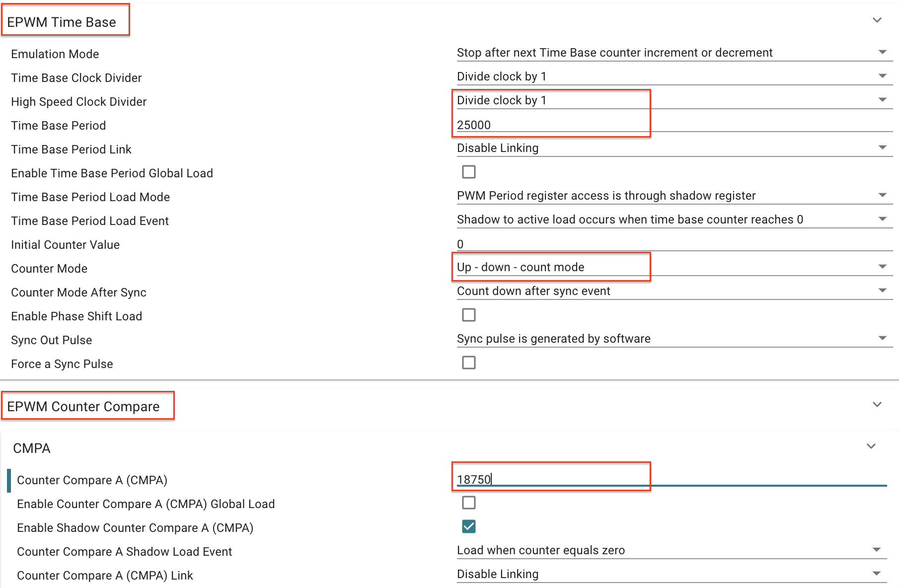
Task: Open the Time Base Clock Divider dropdown
Action: 674,76
